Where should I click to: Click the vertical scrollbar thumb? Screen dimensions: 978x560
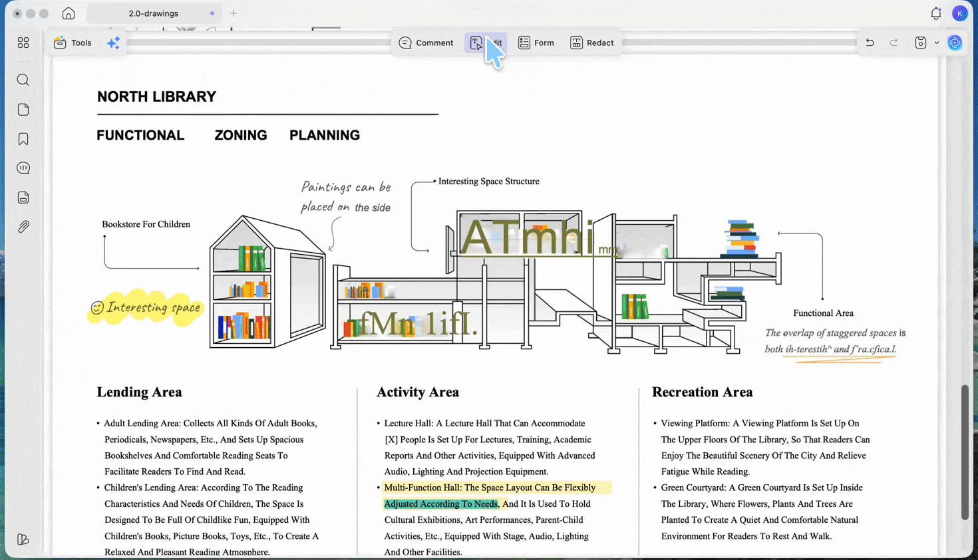click(x=965, y=452)
